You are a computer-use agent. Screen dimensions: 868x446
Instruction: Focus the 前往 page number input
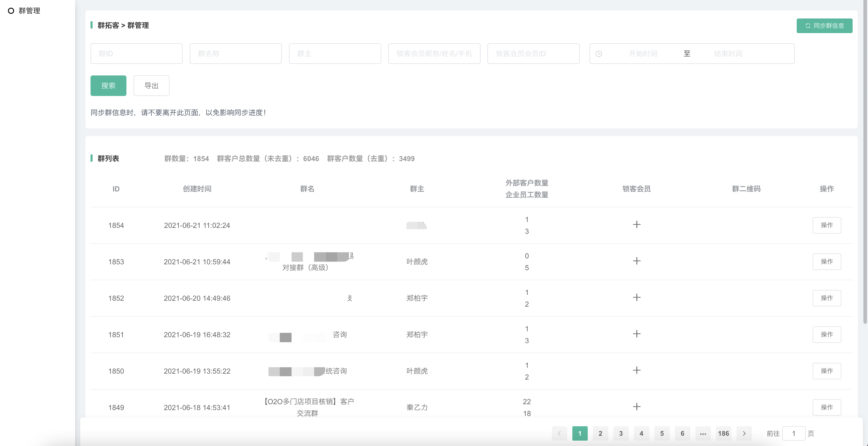click(794, 433)
